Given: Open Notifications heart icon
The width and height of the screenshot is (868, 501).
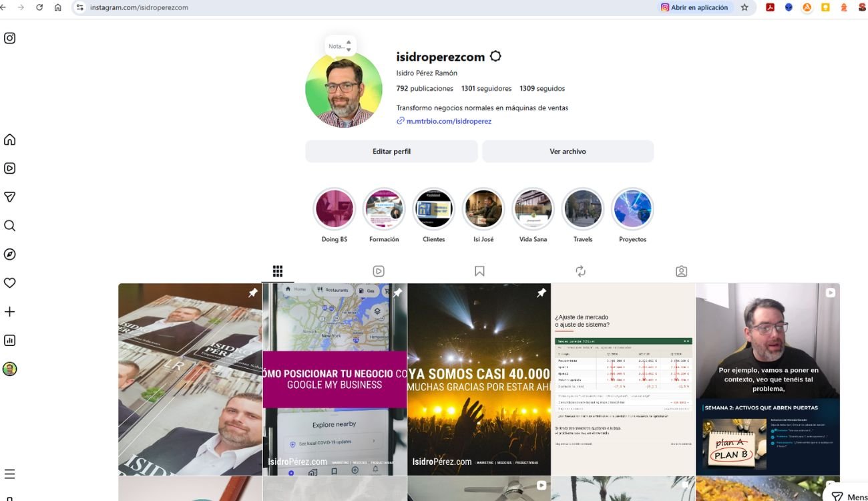Looking at the screenshot, I should point(10,283).
